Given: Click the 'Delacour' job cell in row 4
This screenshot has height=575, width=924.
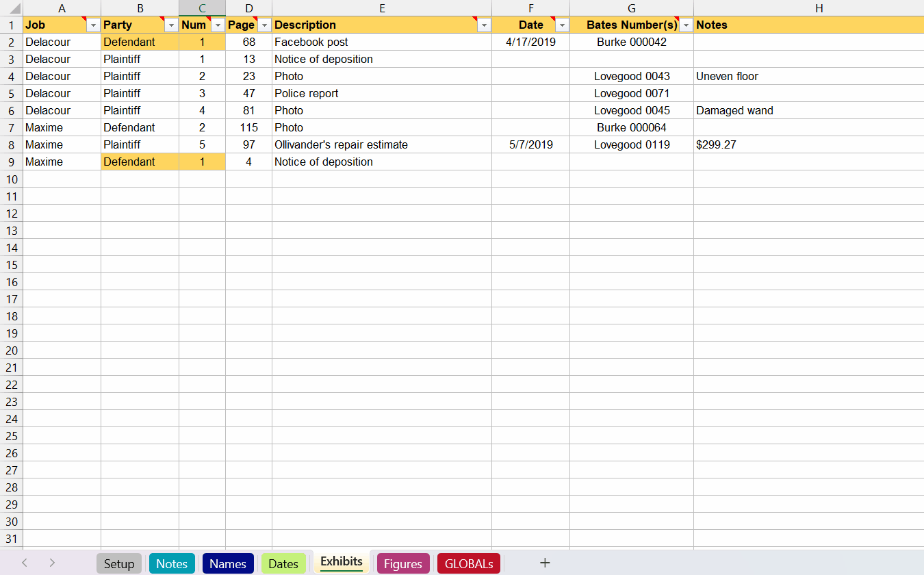Looking at the screenshot, I should click(62, 77).
